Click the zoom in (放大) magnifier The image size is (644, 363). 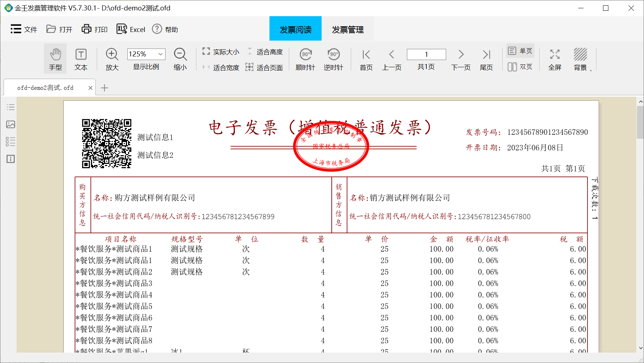tap(112, 59)
